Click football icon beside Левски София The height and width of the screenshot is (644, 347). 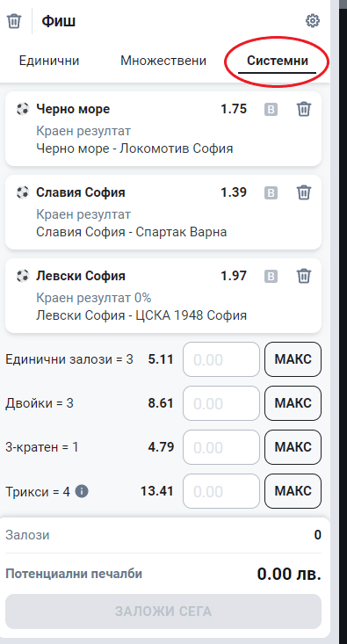pos(23,276)
